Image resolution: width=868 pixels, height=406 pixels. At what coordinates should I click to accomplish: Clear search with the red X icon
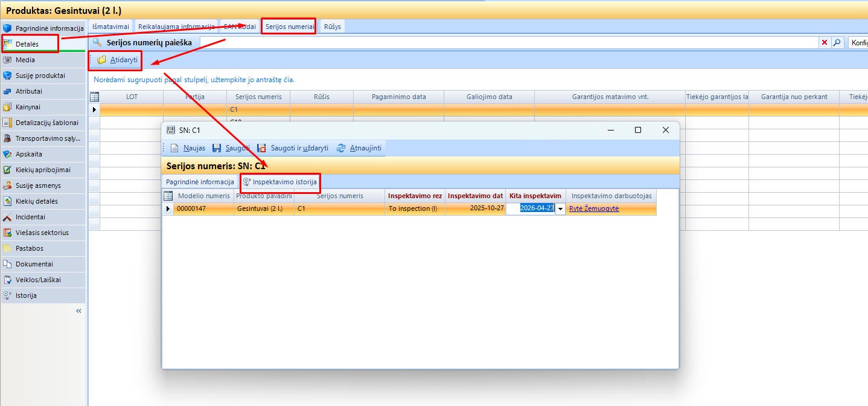click(x=825, y=42)
